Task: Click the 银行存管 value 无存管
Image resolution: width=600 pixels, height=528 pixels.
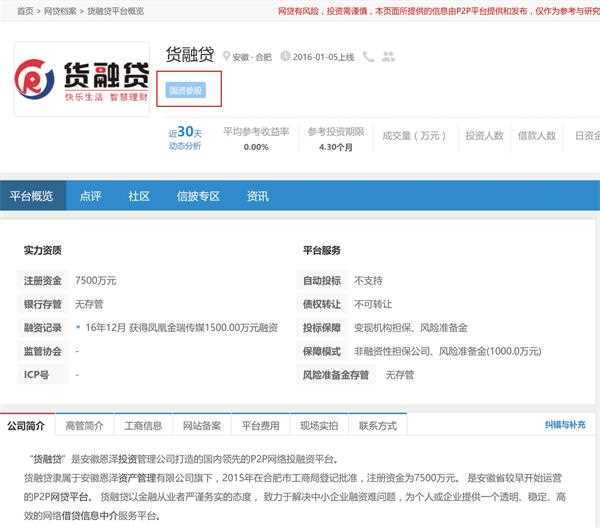Action: tap(89, 304)
